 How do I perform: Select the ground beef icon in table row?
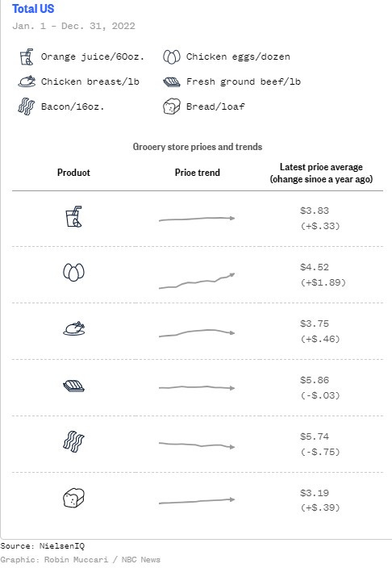click(x=73, y=386)
